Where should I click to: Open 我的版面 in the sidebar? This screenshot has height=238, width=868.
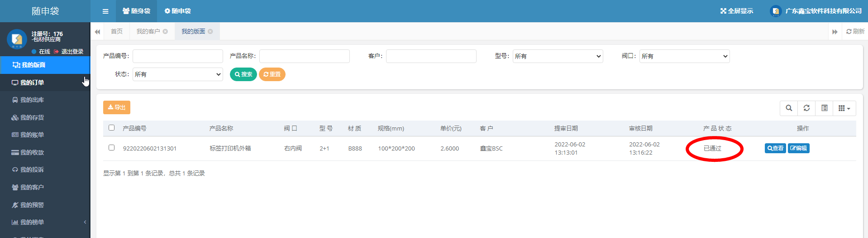click(x=45, y=65)
